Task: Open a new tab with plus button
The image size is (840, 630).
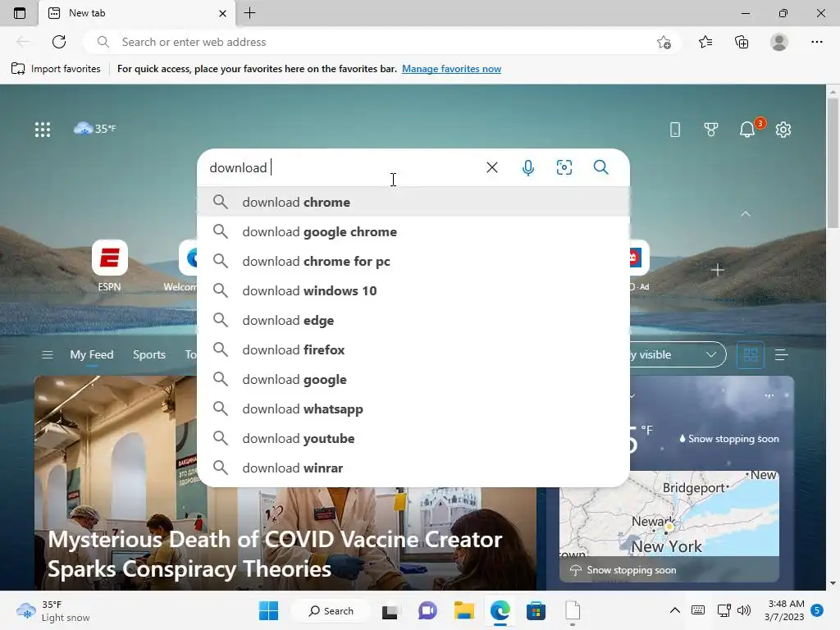Action: [249, 13]
